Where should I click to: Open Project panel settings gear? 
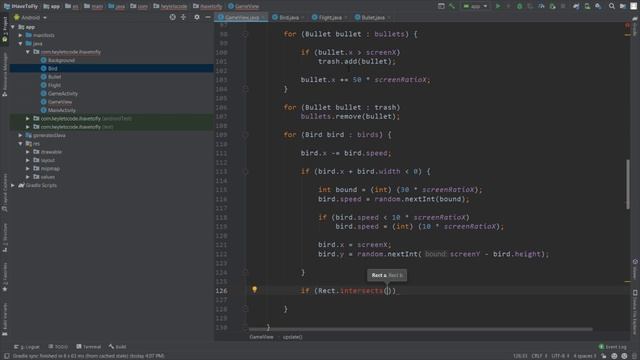pyautogui.click(x=197, y=17)
